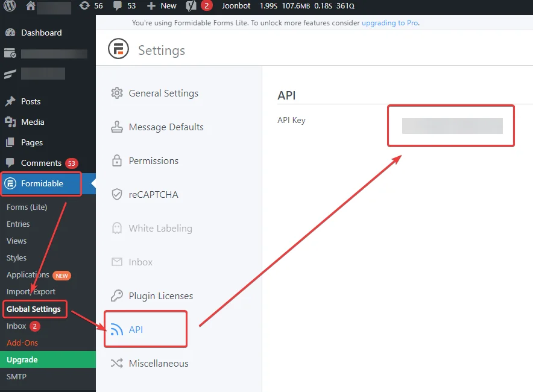Click the query monitor stats 1.99s 107.6MB
This screenshot has height=392, width=533.
(307, 6)
